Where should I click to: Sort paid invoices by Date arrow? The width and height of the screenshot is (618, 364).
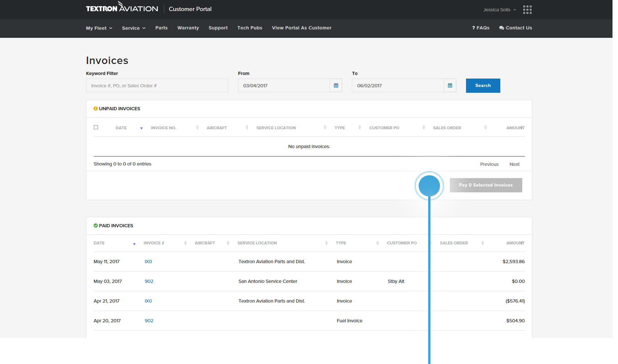(134, 244)
